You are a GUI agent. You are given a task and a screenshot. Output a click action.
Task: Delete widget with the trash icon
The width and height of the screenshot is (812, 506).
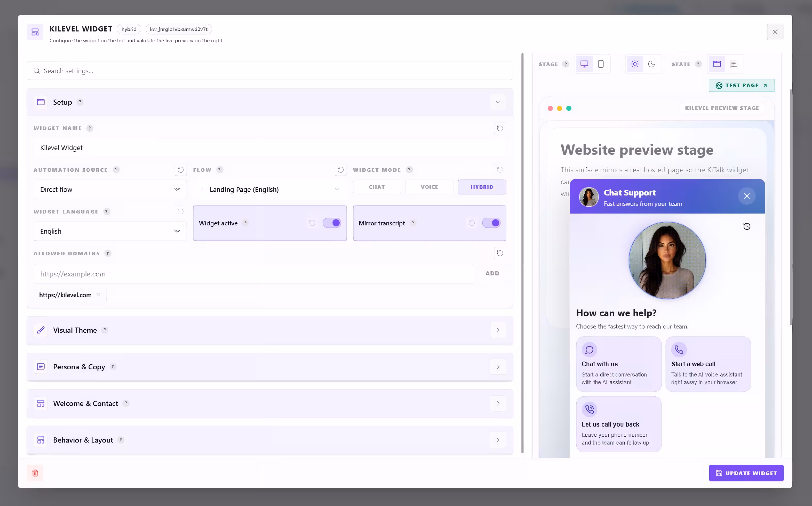point(35,473)
